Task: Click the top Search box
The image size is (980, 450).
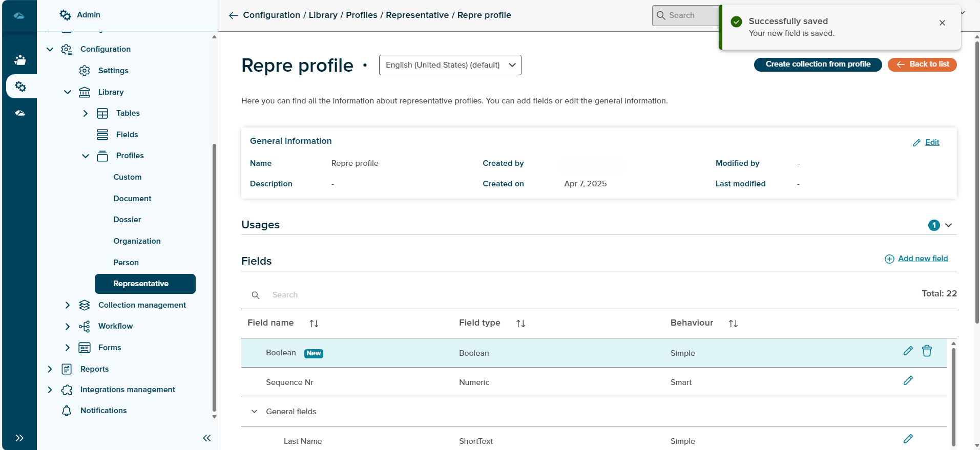Action: (x=685, y=15)
